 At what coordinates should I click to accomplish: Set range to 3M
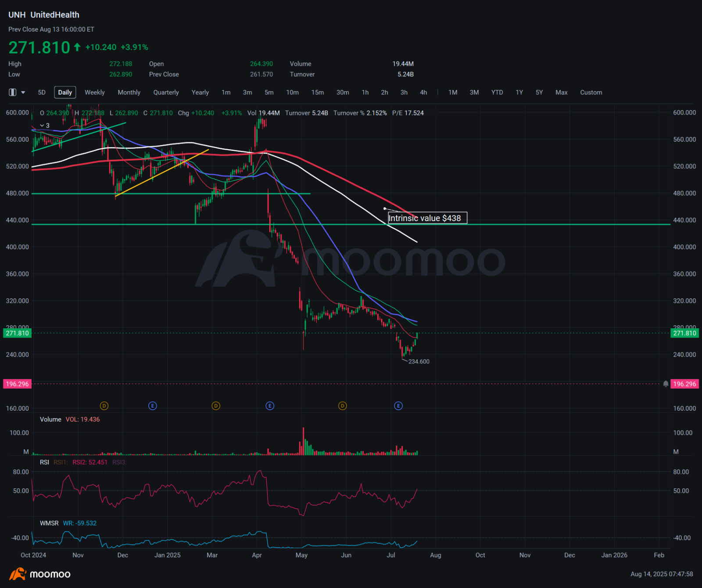tap(474, 93)
